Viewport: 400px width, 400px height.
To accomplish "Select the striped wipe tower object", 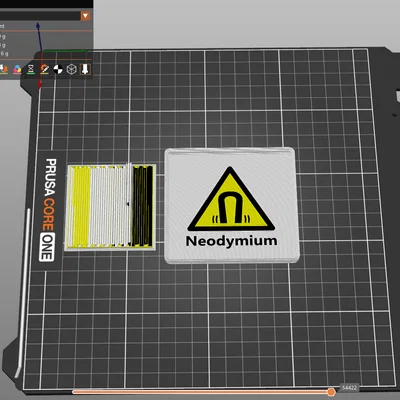I will coord(110,207).
